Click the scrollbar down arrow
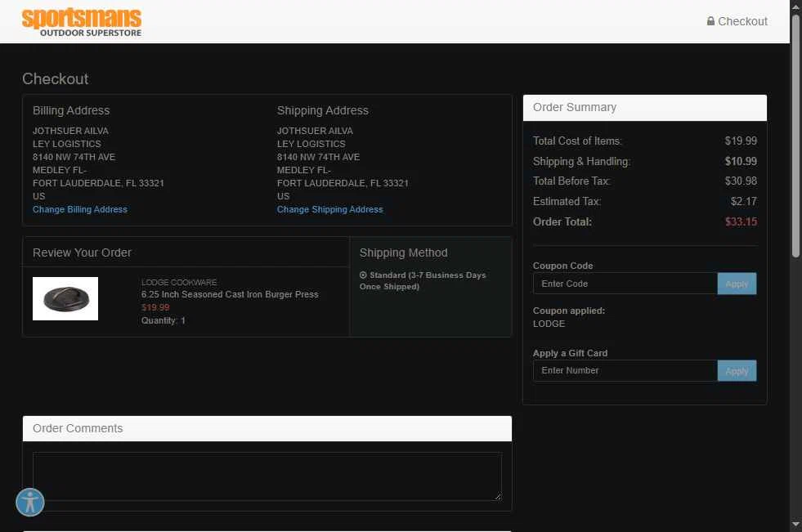 795,524
